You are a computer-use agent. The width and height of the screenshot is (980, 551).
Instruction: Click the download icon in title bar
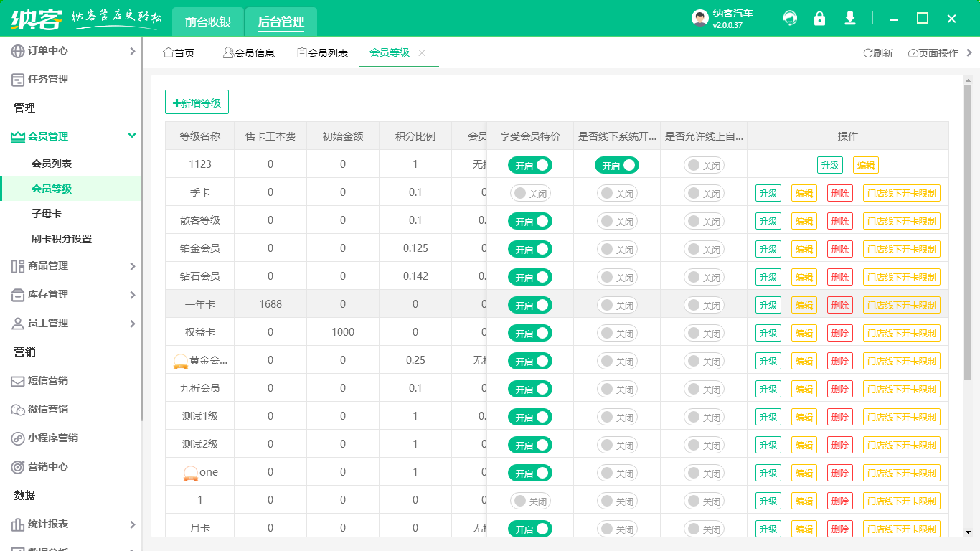[x=850, y=18]
